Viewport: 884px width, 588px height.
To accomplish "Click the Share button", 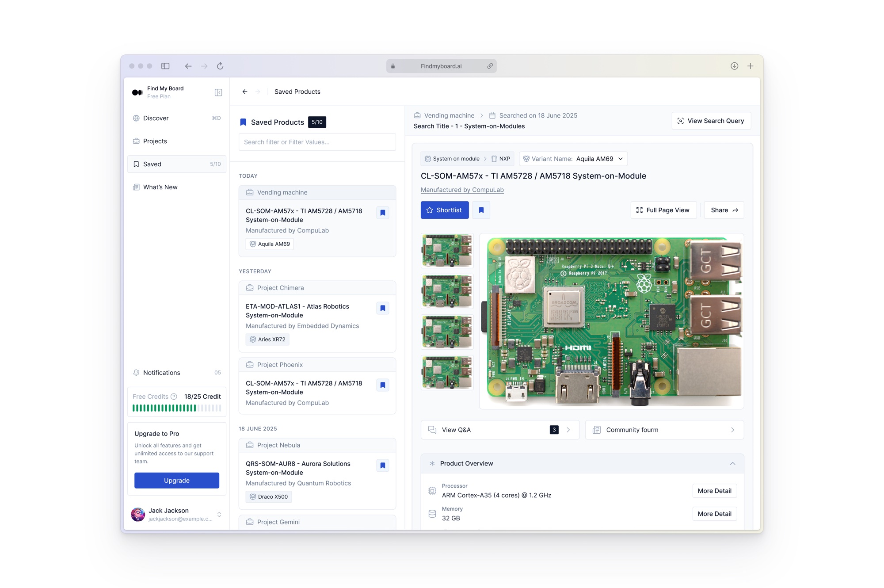I will [x=724, y=210].
